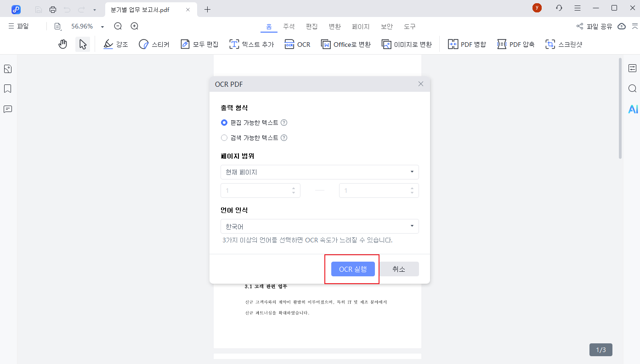Switch to the 주석 tab
This screenshot has width=640, height=364.
289,27
